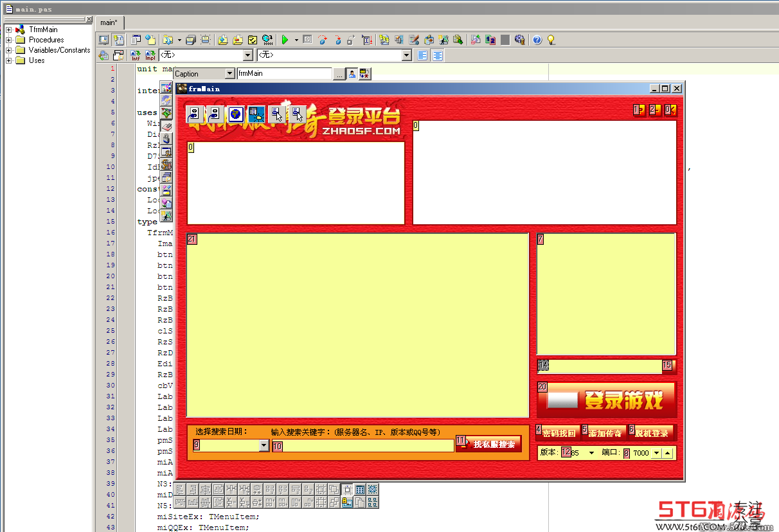
Task: Open the Caption property dropdown
Action: click(229, 74)
